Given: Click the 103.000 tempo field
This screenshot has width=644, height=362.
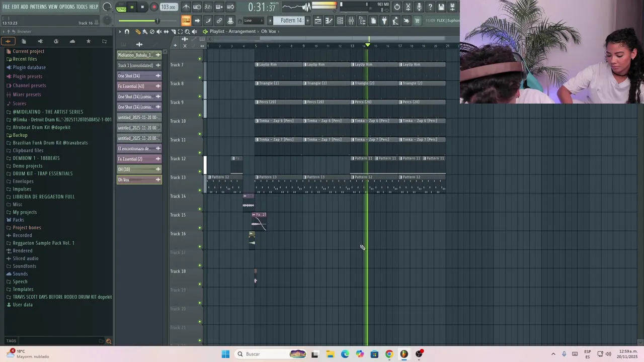Looking at the screenshot, I should [169, 7].
